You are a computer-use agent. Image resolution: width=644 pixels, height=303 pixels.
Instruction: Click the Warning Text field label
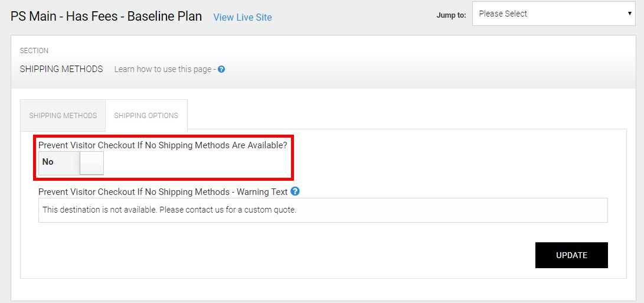(x=162, y=192)
